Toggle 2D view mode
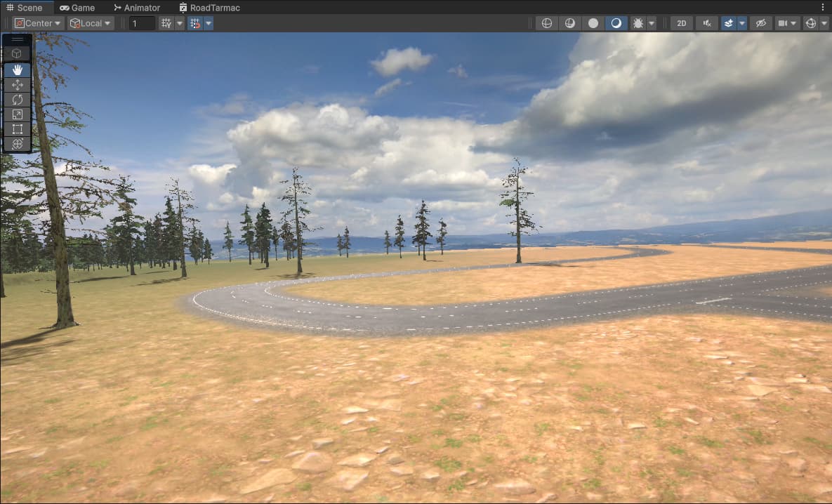The image size is (832, 504). [682, 23]
